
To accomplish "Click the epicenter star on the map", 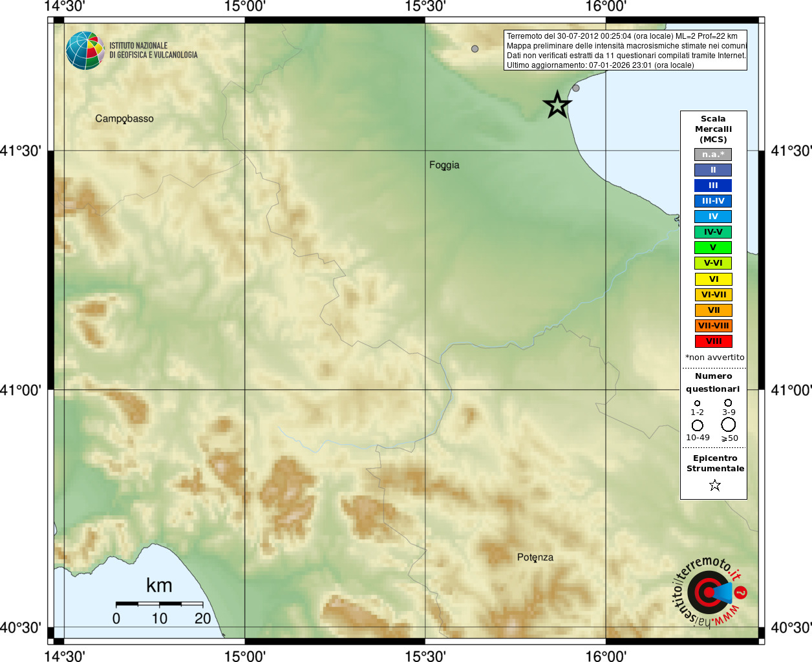I will [557, 105].
